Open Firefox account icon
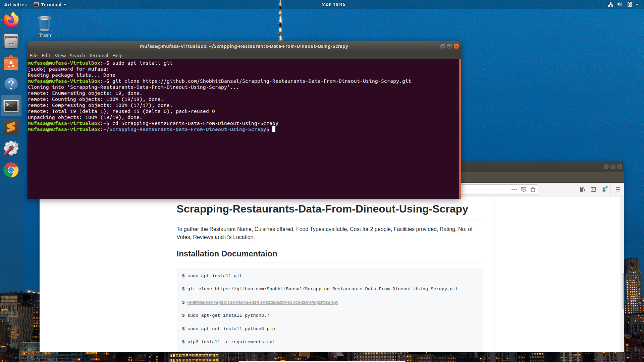Image resolution: width=644 pixels, height=362 pixels. [x=604, y=189]
